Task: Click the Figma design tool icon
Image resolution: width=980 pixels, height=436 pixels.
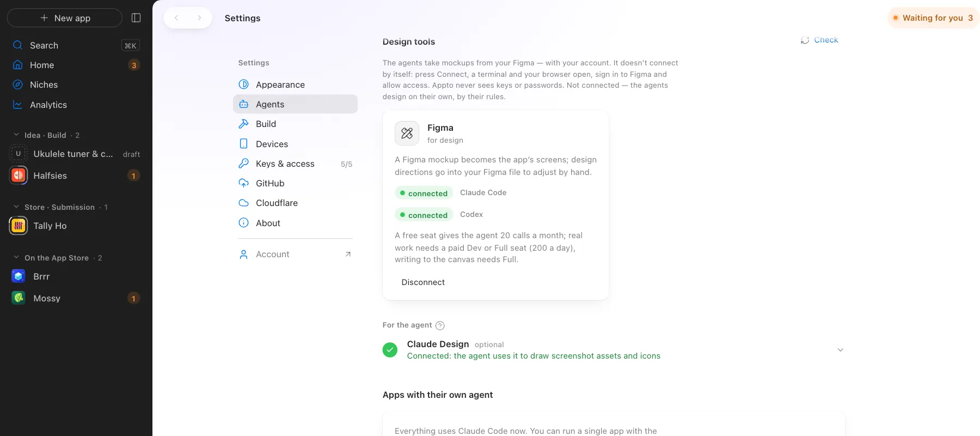Action: tap(407, 133)
